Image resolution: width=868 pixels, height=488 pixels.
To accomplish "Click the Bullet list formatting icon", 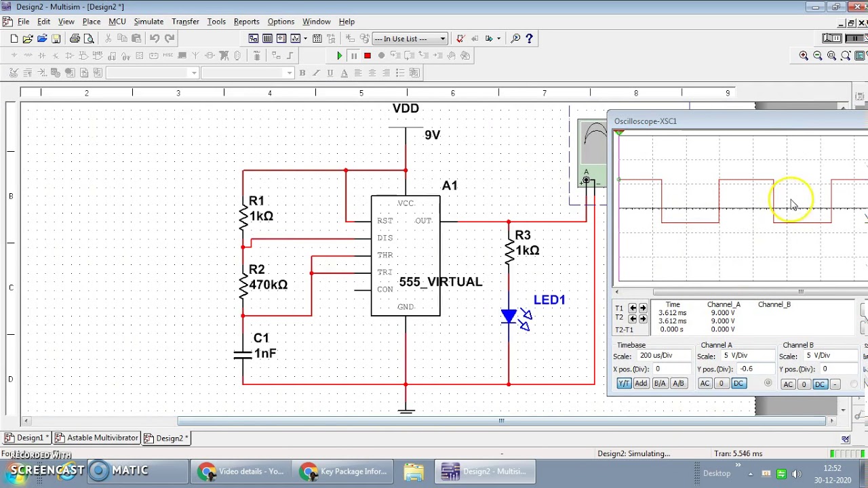I will (400, 73).
